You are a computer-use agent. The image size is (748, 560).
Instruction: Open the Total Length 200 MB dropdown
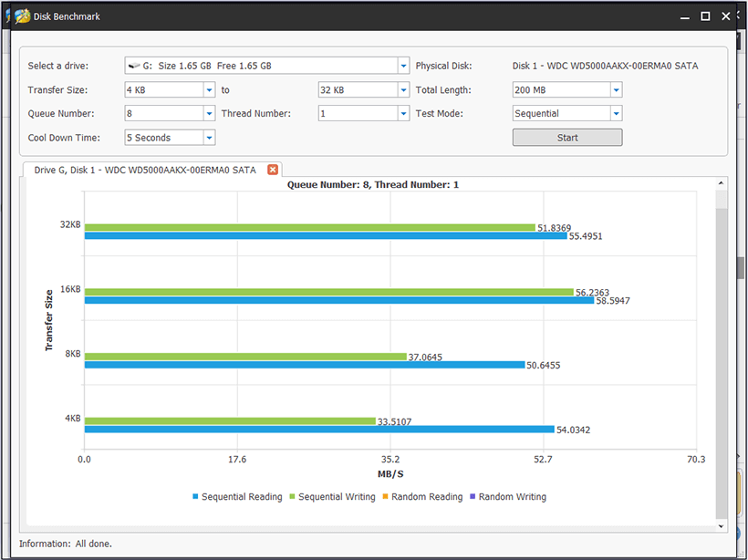(x=617, y=89)
